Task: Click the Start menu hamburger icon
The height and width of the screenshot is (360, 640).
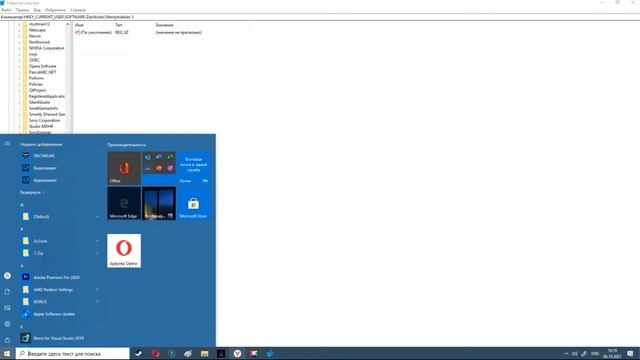Action: point(7,143)
